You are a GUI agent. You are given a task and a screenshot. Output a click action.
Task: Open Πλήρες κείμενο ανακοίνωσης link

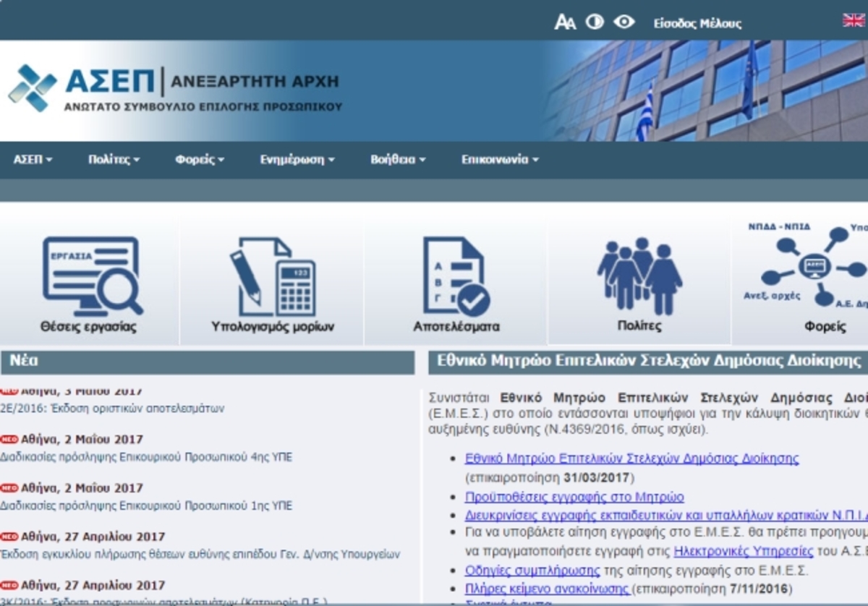pos(547,589)
